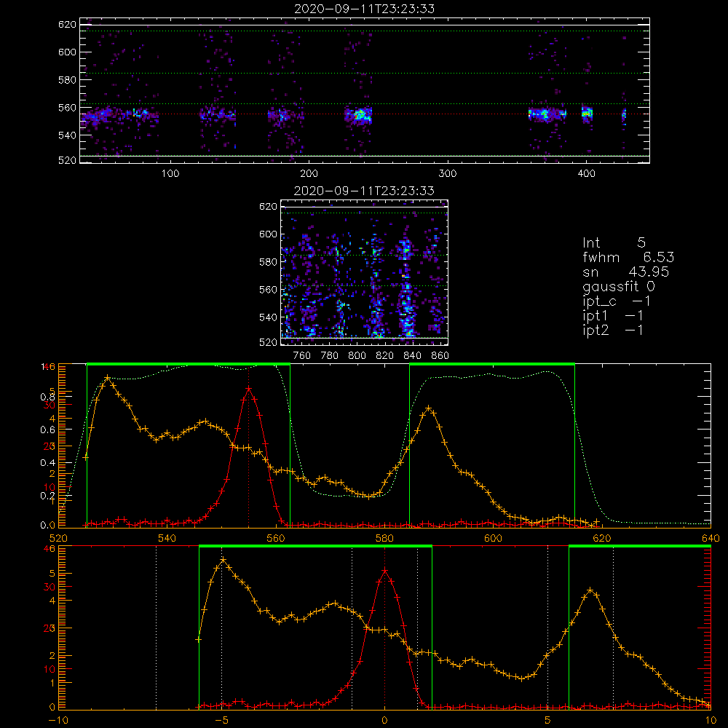The image size is (728, 728).
Task: Click the red peak top near 555 in profile plot
Action: [249, 389]
